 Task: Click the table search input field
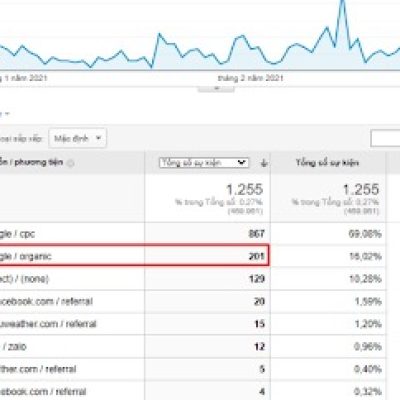(x=385, y=138)
